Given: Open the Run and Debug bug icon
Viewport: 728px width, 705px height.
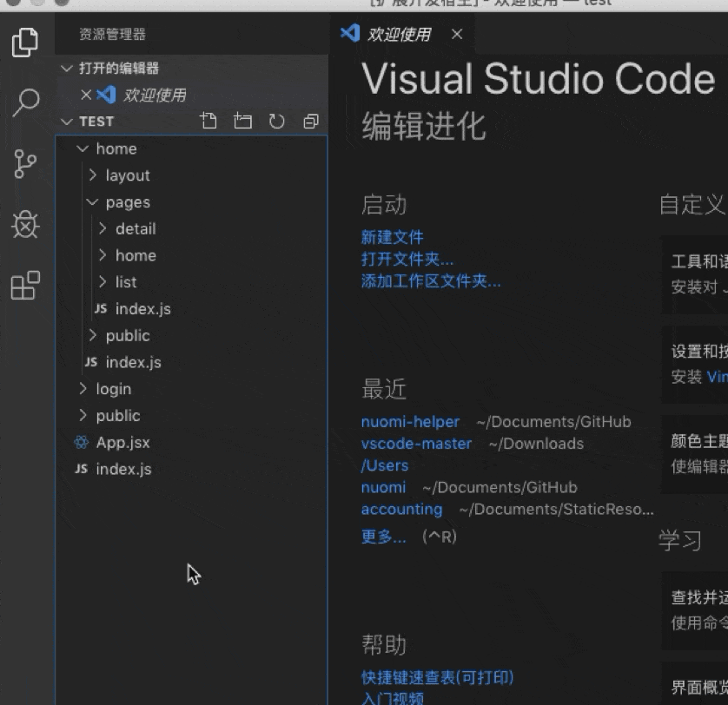Looking at the screenshot, I should [25, 225].
